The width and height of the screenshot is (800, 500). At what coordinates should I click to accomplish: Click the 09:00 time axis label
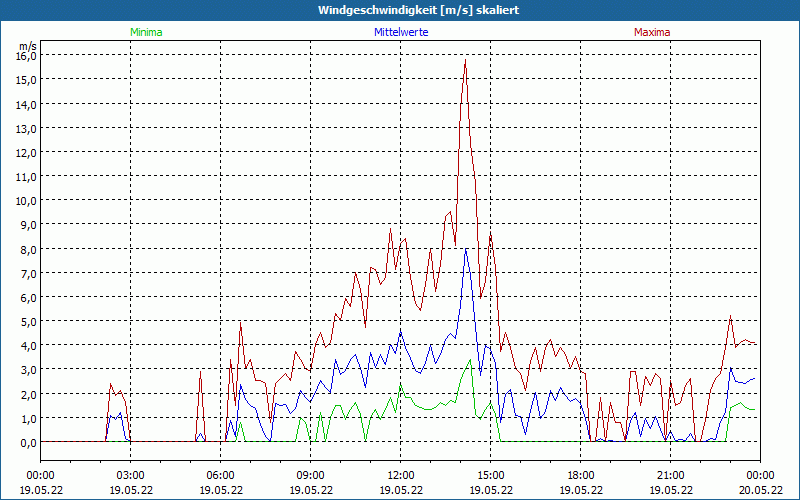tap(310, 476)
